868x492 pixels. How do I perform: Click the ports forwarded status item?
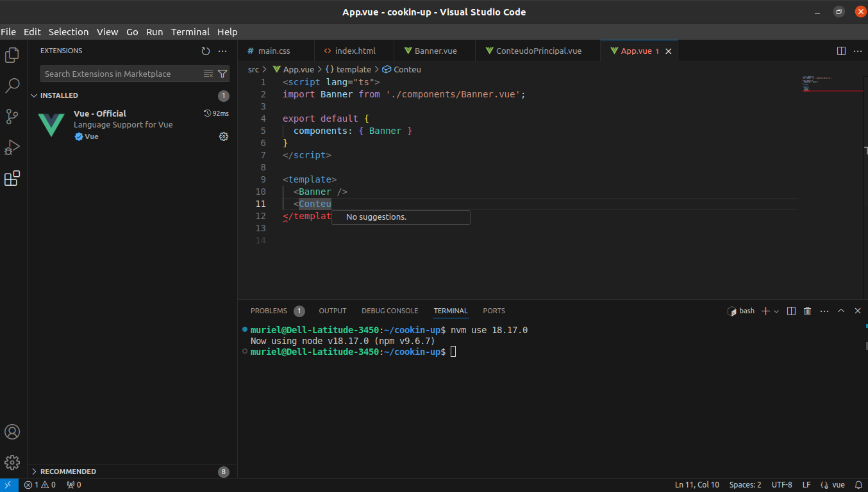[74, 485]
